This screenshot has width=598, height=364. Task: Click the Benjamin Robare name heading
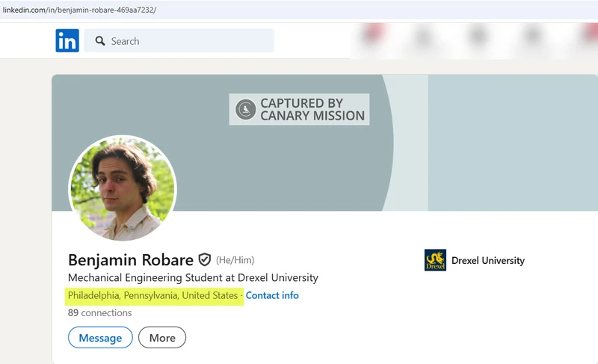point(130,260)
